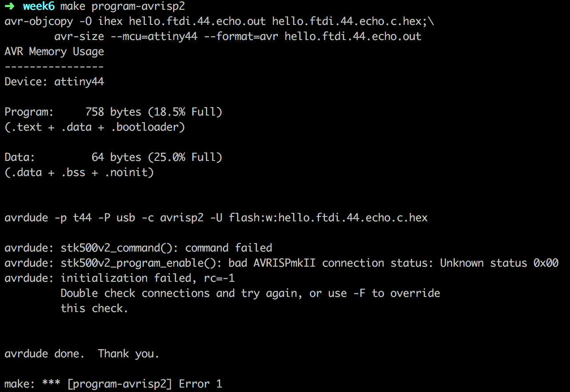Click the green prompt arrow
Screen dimensions: 570x392
11,7
